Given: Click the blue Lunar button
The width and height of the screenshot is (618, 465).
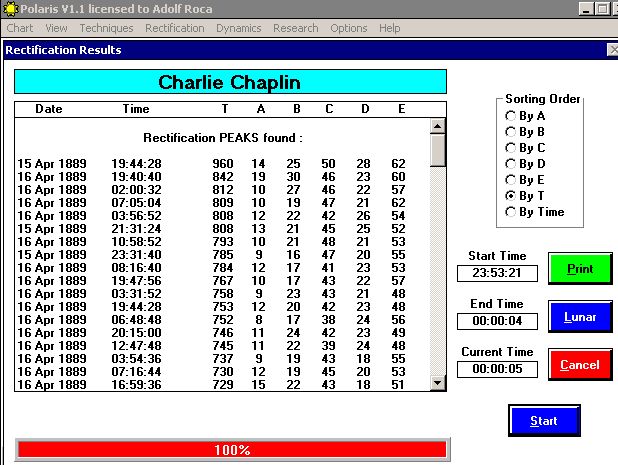Looking at the screenshot, I should (580, 317).
